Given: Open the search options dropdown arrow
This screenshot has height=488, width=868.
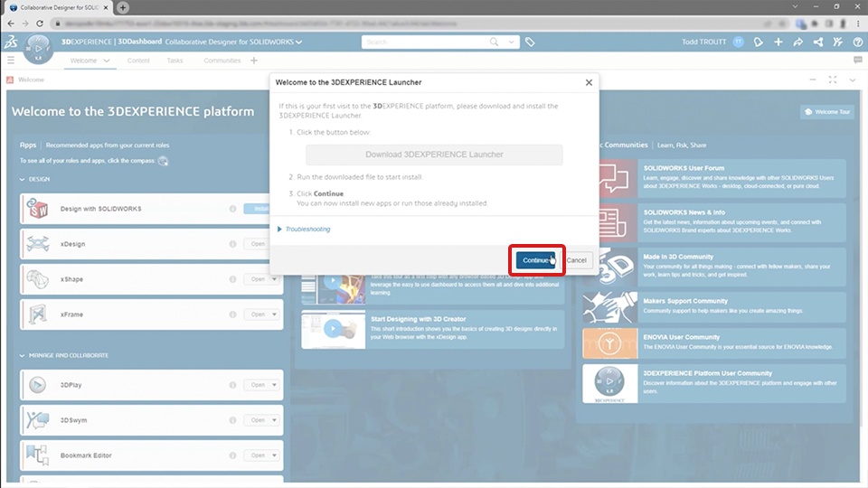Looking at the screenshot, I should point(511,42).
